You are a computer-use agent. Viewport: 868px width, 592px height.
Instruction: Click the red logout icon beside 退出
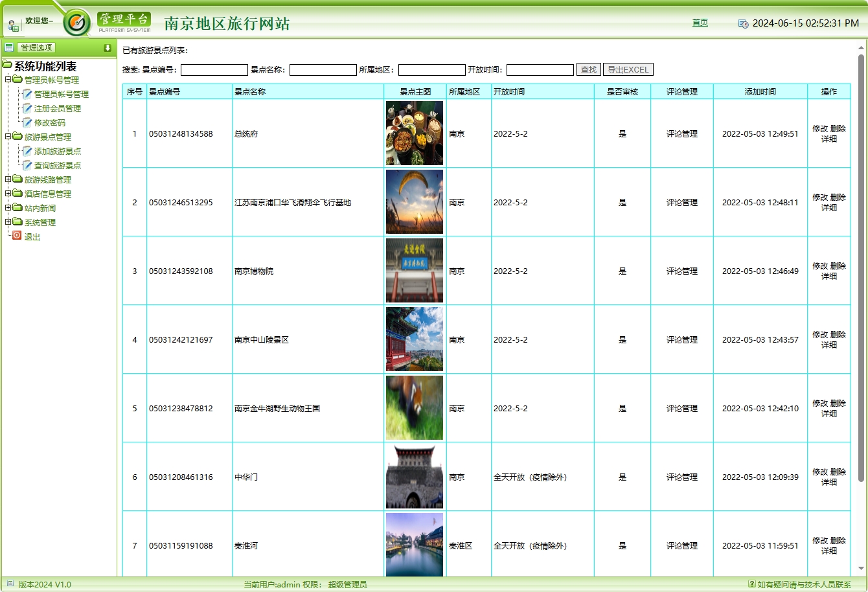tap(16, 236)
